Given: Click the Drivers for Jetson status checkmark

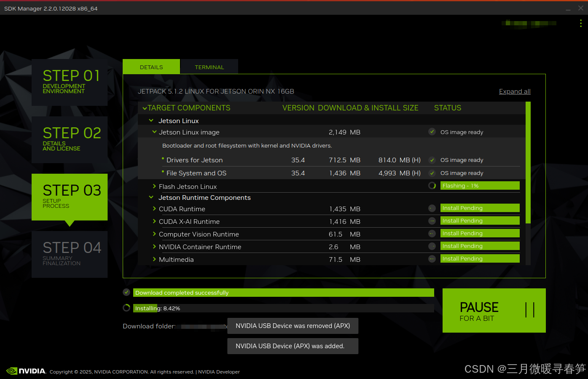Looking at the screenshot, I should [x=432, y=160].
